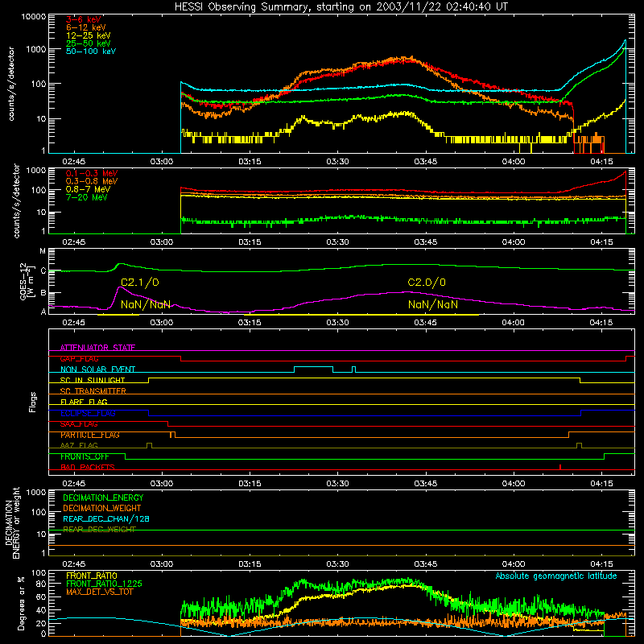Select the PARTICLE_FLAG label
Viewport: 644px width, 644px height.
pos(90,435)
